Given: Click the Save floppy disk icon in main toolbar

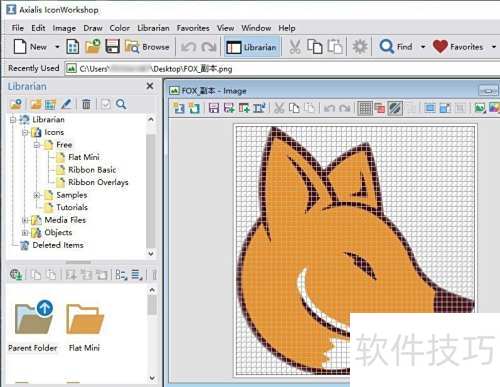Looking at the screenshot, I should click(x=112, y=47).
